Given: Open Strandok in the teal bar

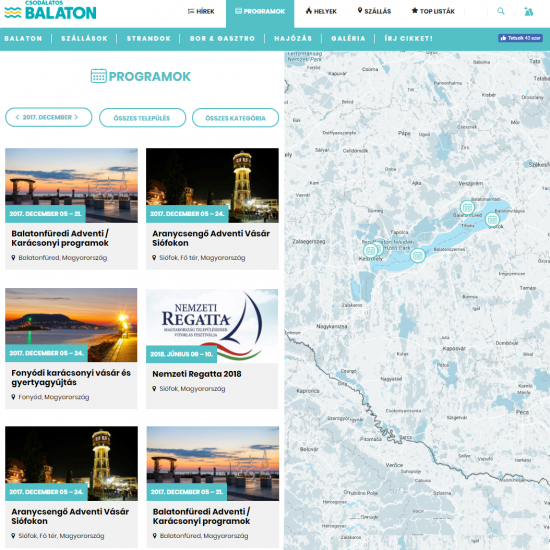Looking at the screenshot, I should coord(149,39).
